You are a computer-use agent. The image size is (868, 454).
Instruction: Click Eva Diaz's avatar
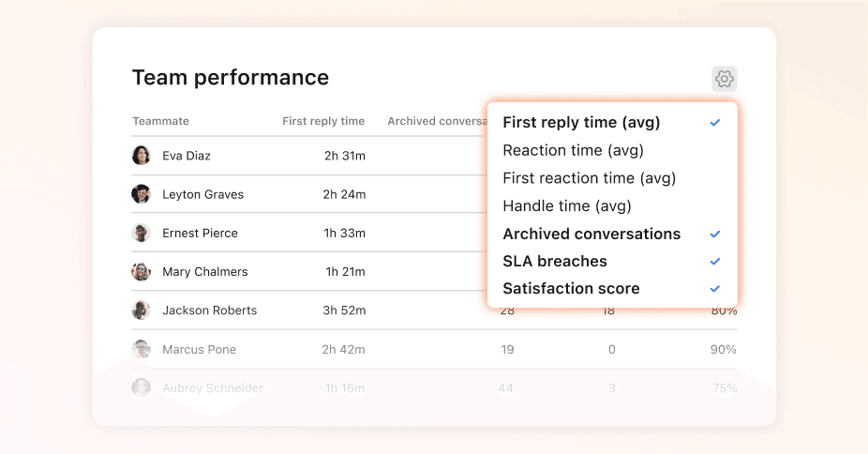pos(142,156)
